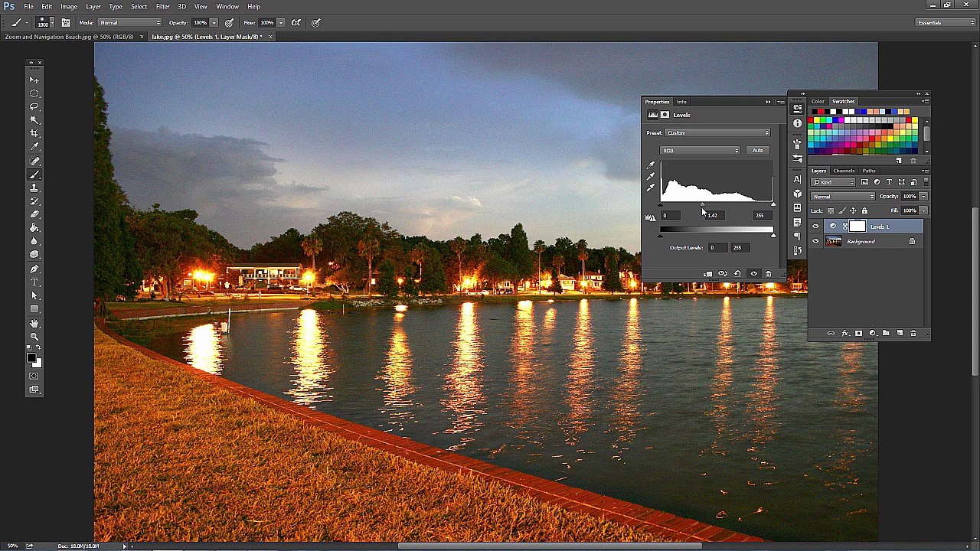Open the layer Kind filter dropdown
The height and width of the screenshot is (551, 980).
point(834,182)
